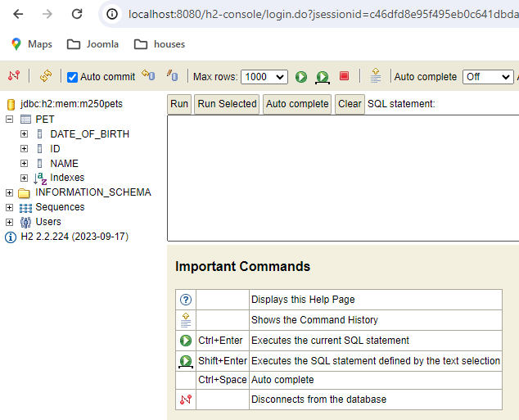This screenshot has height=420, width=519.
Task: Click the Run Selected toolbar icon
Action: (323, 76)
